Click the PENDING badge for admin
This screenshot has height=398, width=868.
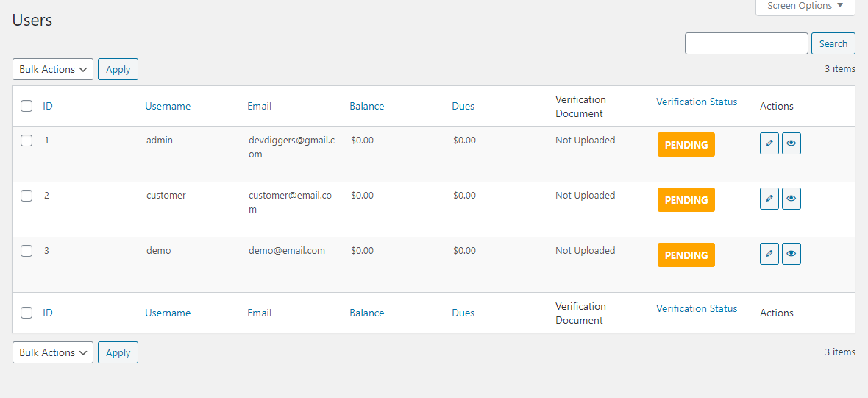click(x=686, y=144)
